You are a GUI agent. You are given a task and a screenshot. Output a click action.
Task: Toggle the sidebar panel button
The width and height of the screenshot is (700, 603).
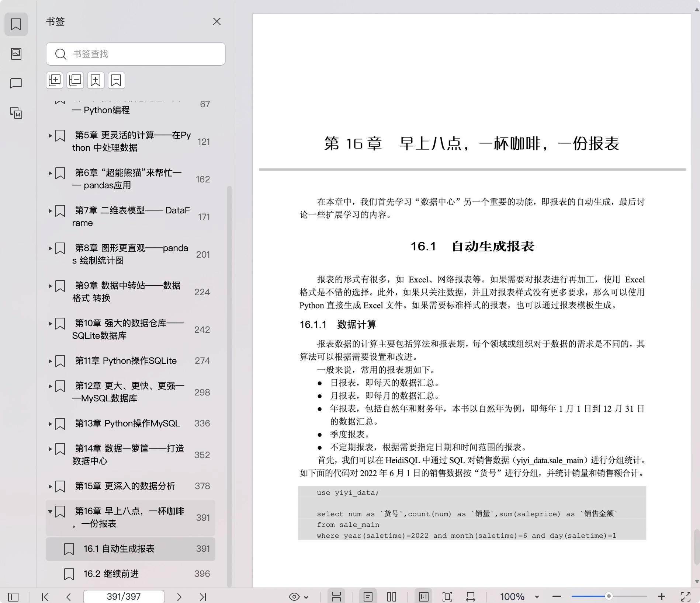coord(13,597)
